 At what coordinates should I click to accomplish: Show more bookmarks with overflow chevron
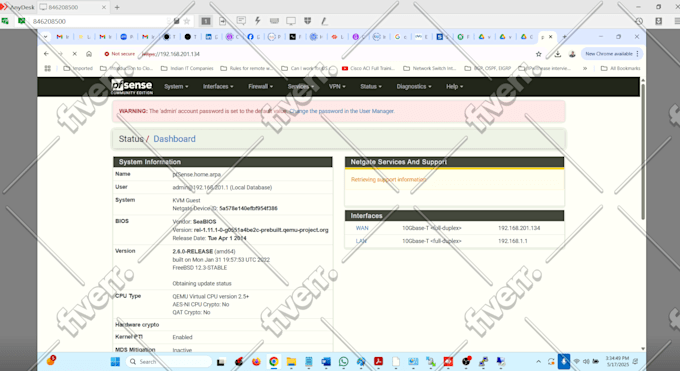pos(585,68)
